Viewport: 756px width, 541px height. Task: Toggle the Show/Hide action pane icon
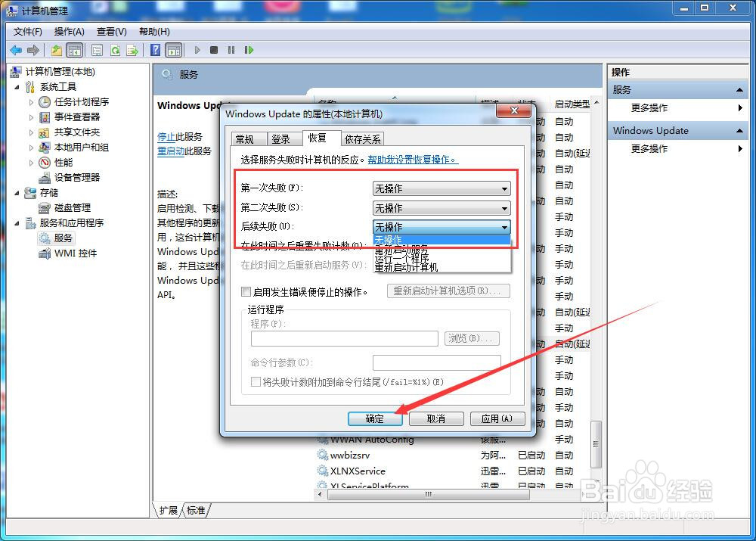click(x=174, y=50)
